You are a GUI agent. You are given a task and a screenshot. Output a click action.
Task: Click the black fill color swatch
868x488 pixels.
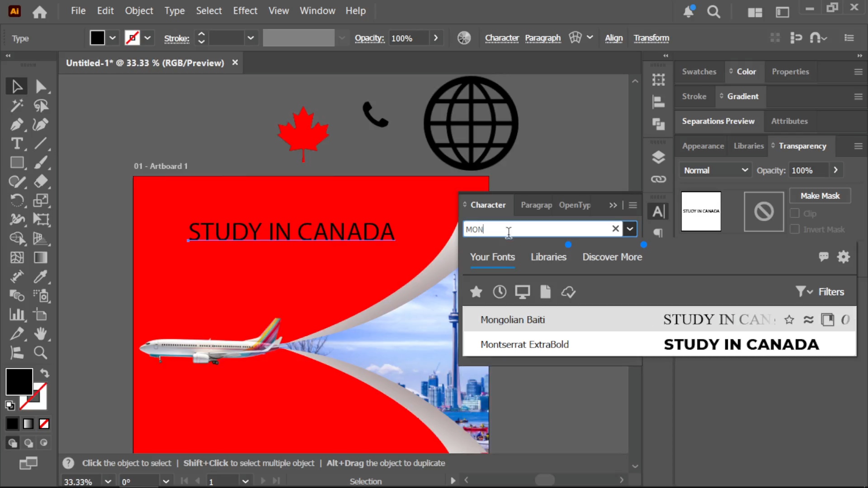(97, 38)
